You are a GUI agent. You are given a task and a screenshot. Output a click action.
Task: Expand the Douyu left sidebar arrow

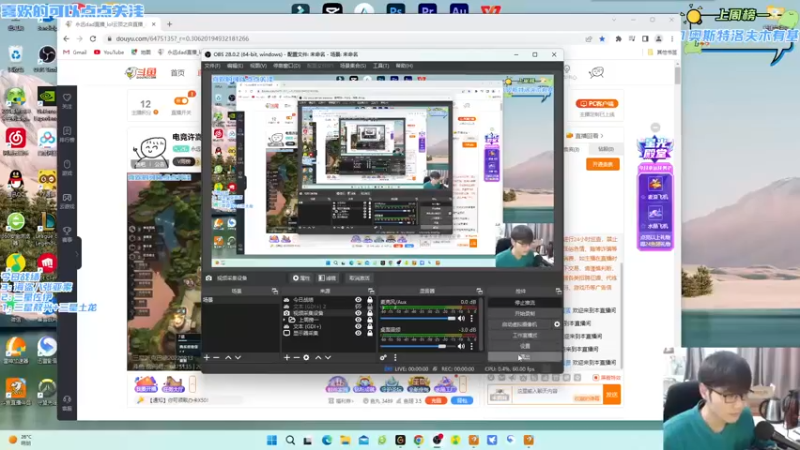pos(77,254)
